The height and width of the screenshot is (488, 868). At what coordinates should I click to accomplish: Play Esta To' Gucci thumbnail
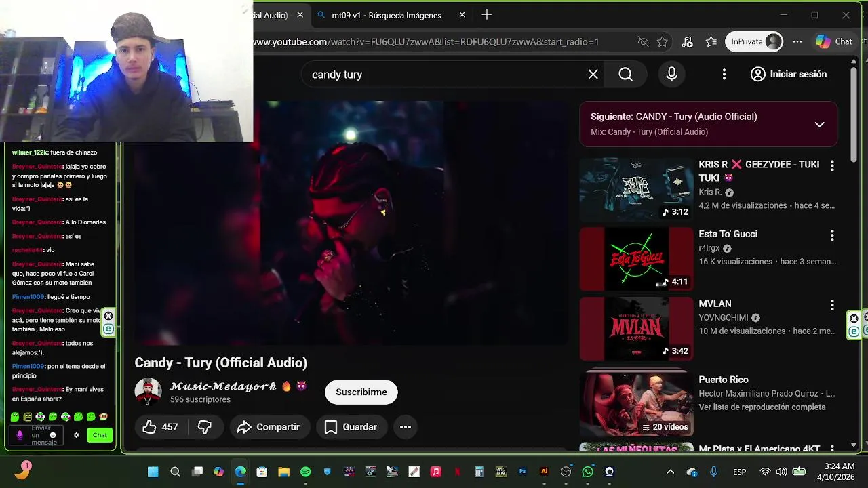(636, 259)
